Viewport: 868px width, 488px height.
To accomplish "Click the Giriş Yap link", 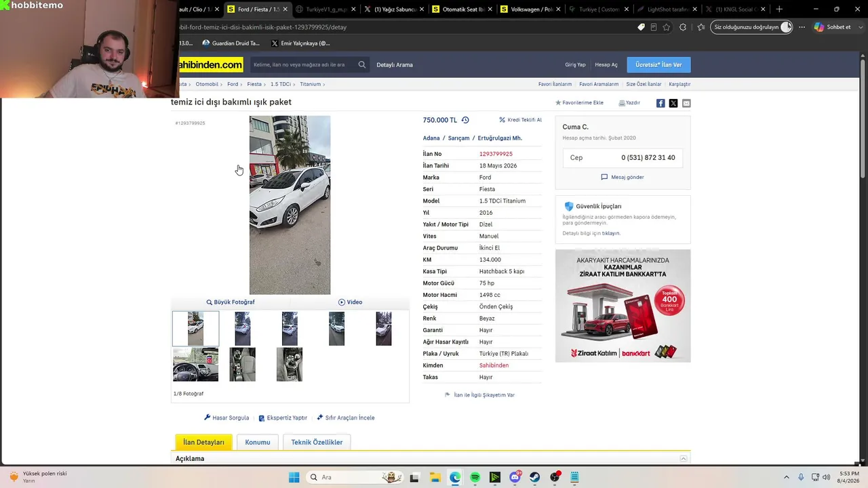I will [x=575, y=65].
